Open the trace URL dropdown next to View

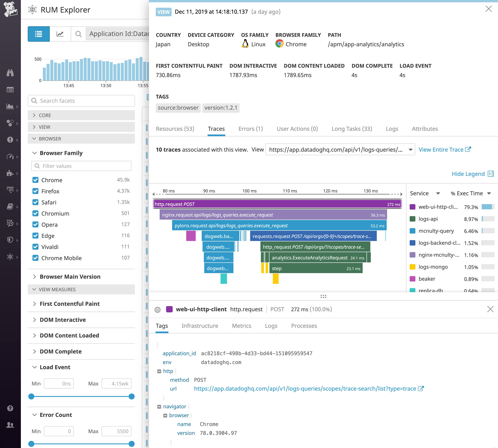point(410,150)
